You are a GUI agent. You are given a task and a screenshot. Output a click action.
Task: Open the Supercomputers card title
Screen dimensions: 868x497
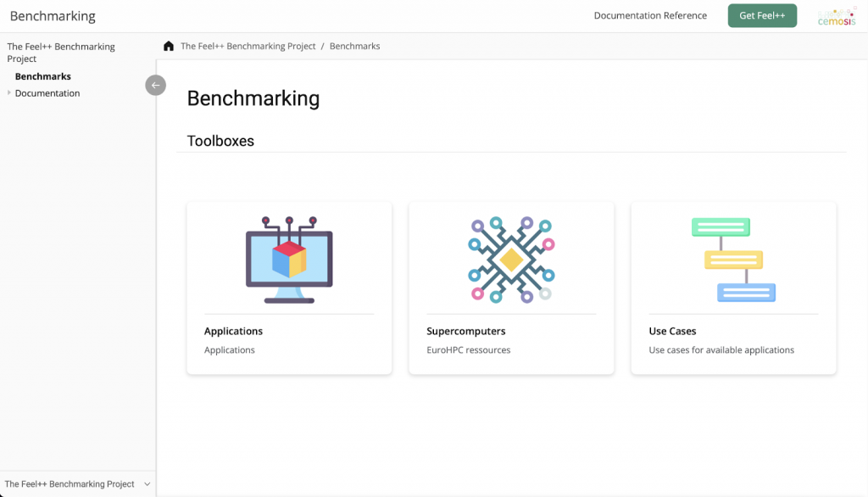tap(466, 331)
